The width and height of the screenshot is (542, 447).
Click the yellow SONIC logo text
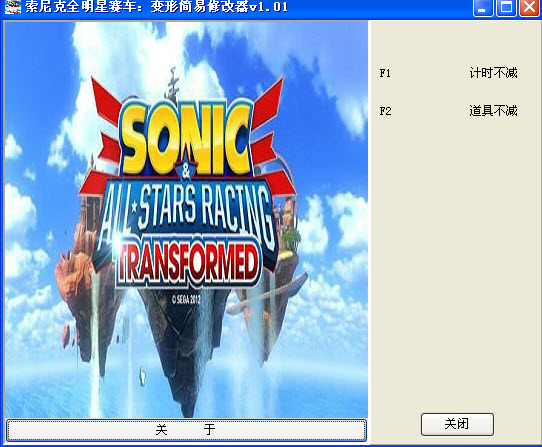coord(186,138)
